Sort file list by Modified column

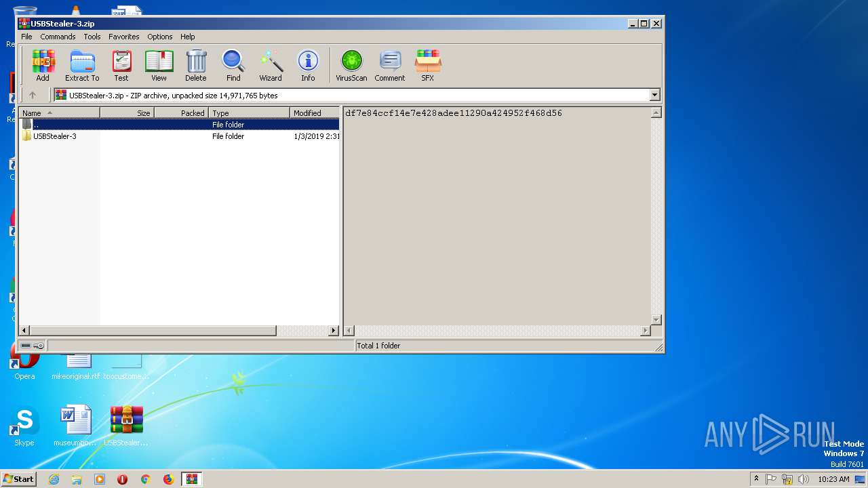(315, 113)
